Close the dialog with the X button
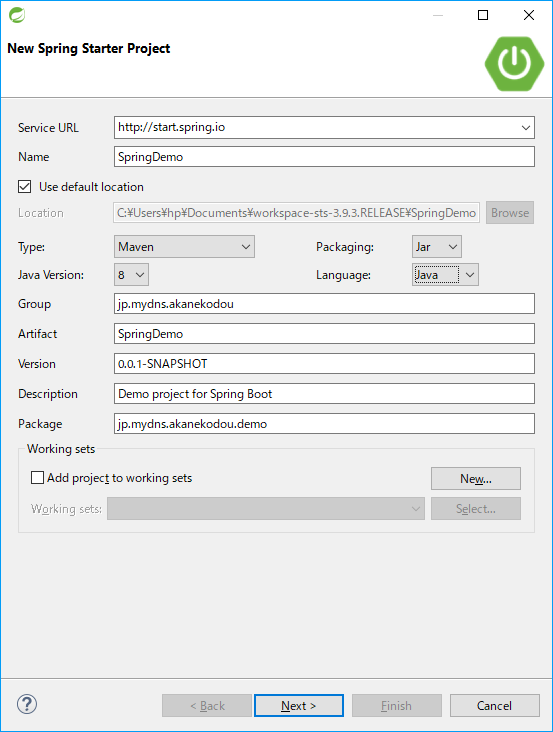Viewport: 553px width, 732px height. pyautogui.click(x=529, y=15)
